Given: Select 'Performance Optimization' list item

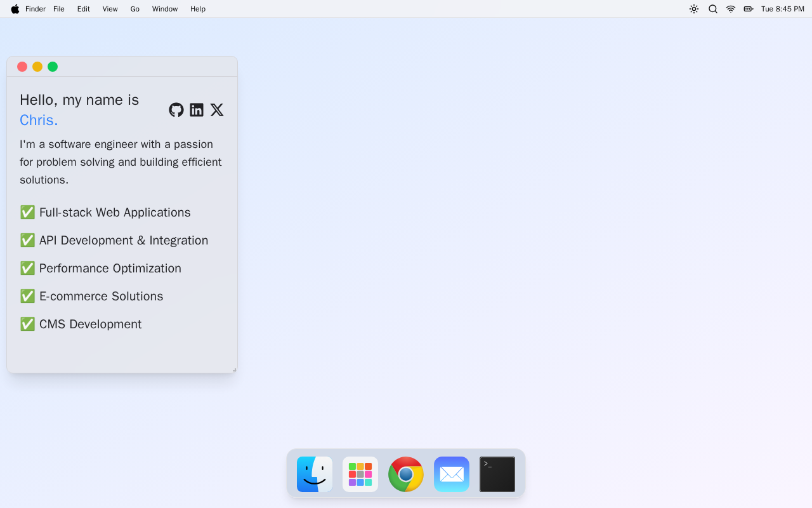Looking at the screenshot, I should pos(101,268).
